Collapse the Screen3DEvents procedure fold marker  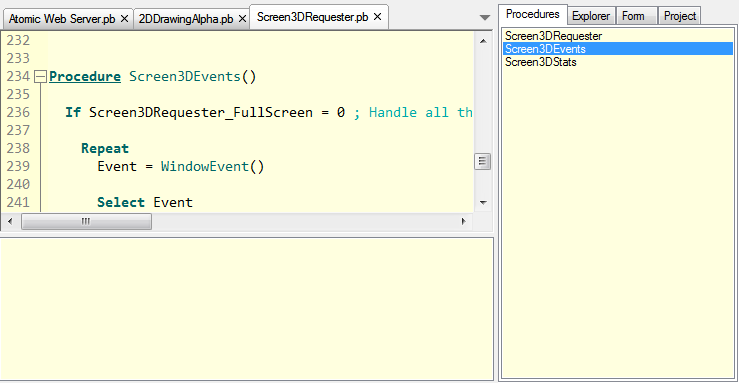click(x=41, y=76)
